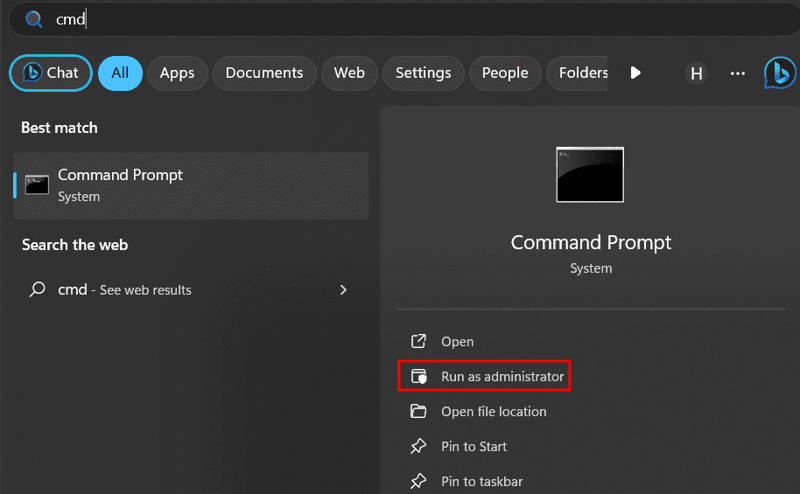Open the three-dot more options menu

[x=738, y=73]
